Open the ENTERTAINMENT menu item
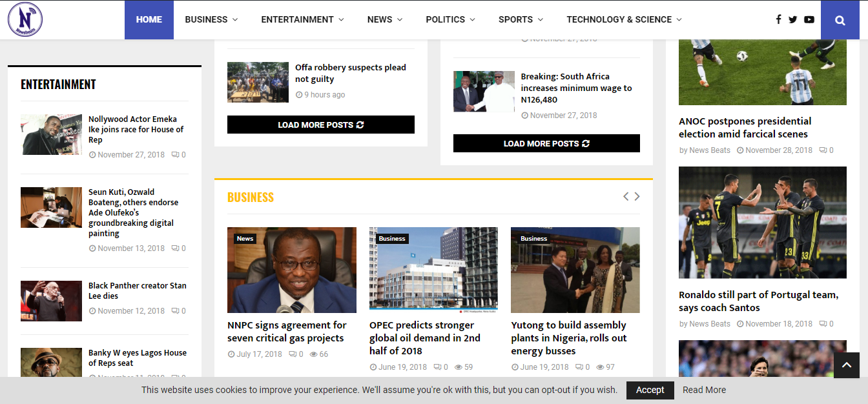 coord(298,19)
